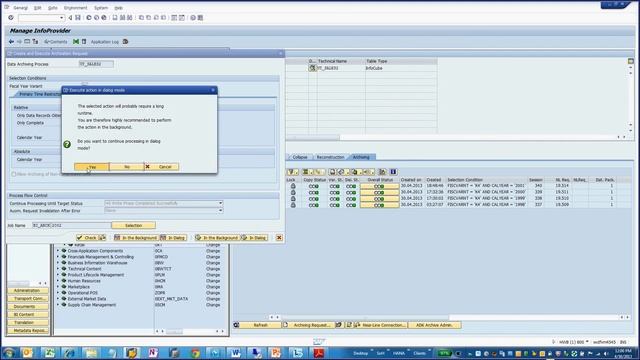
Task: Click the lock icon in the CALYEAR 1998 row
Action: point(293,205)
